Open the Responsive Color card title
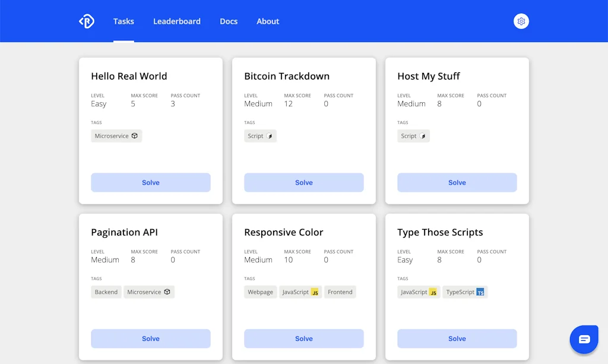 click(284, 232)
